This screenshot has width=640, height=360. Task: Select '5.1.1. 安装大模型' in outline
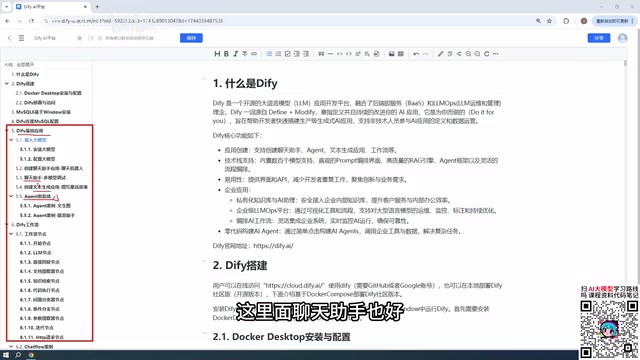click(37, 149)
